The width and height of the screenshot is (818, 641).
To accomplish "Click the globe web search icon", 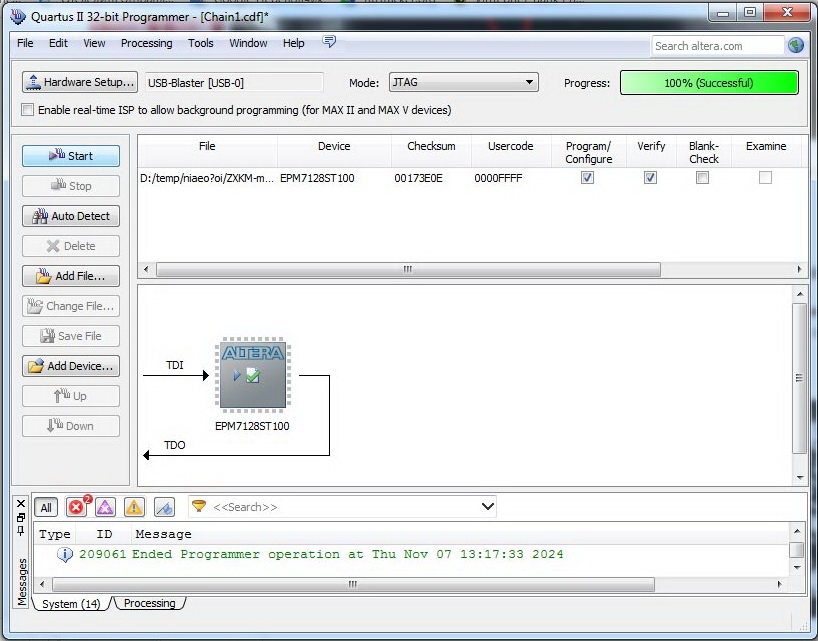I will pos(796,46).
